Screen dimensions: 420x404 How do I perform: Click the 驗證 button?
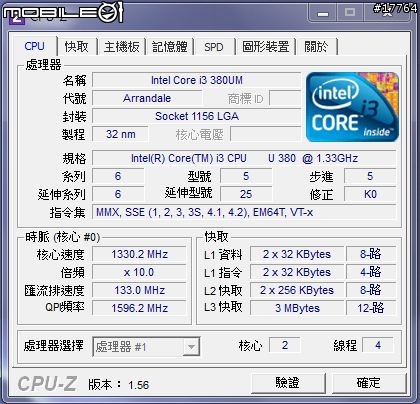click(x=288, y=383)
